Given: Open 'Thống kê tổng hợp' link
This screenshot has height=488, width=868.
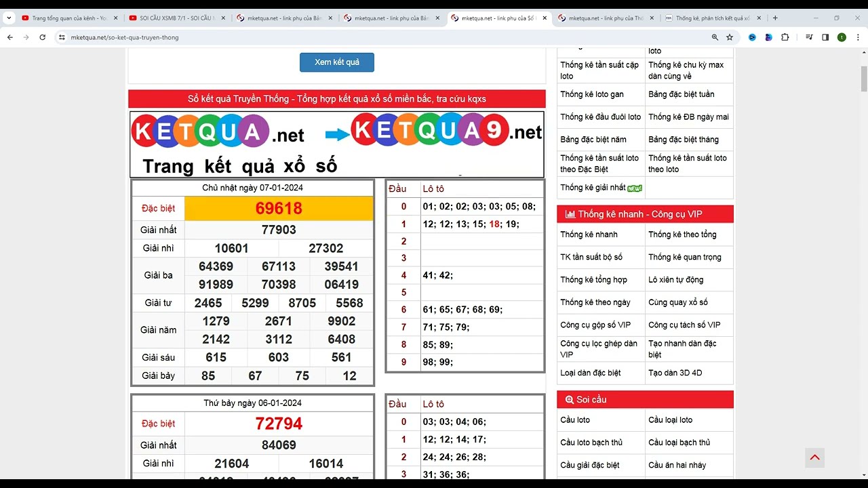Looking at the screenshot, I should point(593,280).
